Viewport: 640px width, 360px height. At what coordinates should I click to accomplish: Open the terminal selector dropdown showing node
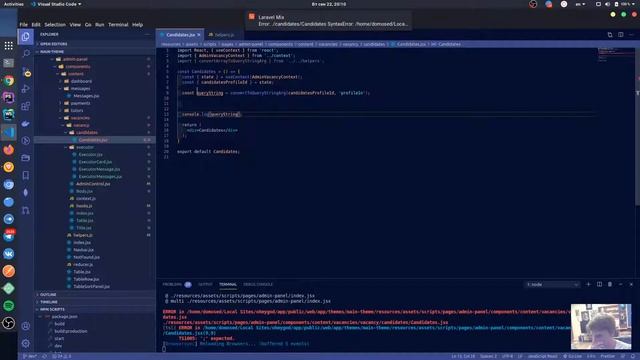pyautogui.click(x=552, y=284)
